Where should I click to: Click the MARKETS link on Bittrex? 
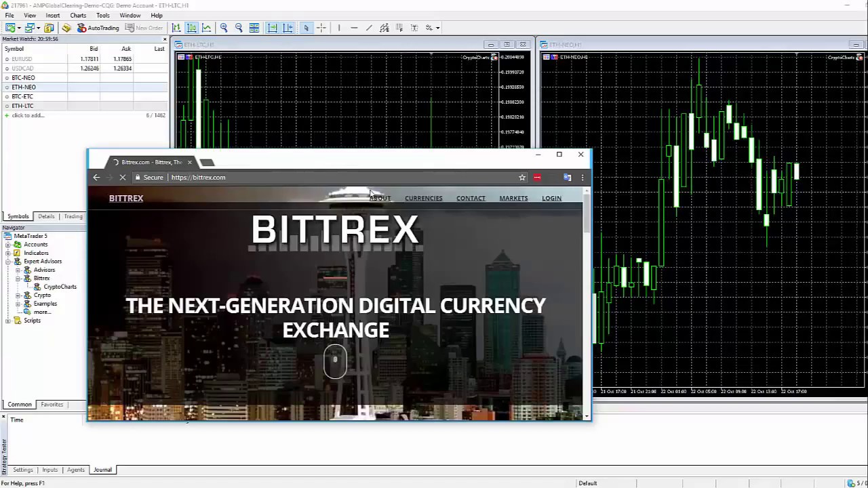[513, 199]
